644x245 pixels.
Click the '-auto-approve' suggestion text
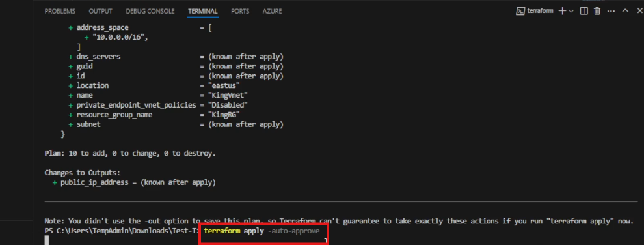coord(293,231)
